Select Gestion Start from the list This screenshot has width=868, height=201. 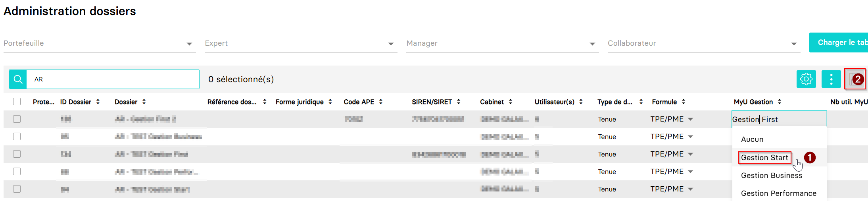click(764, 158)
